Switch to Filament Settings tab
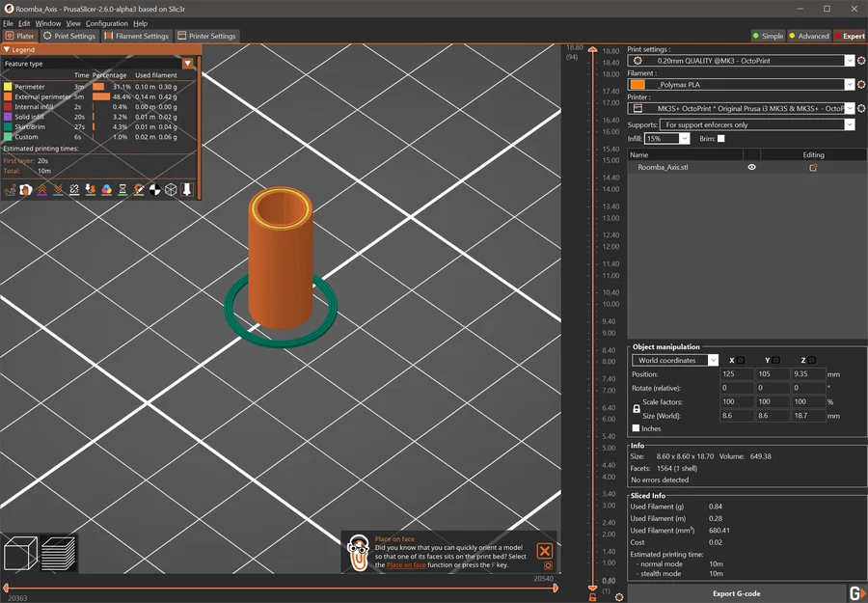Screen dimensions: 868x603 pos(137,36)
